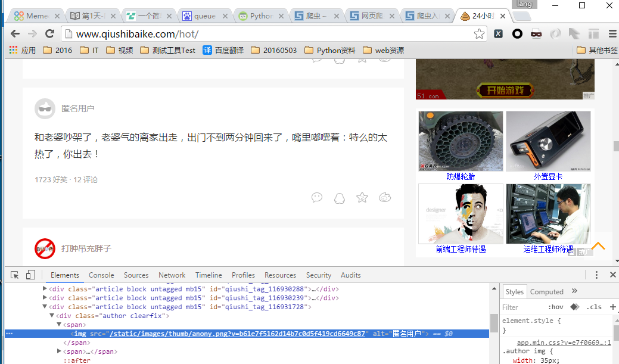Collapse the div class="author clearfix" node

tap(52, 316)
